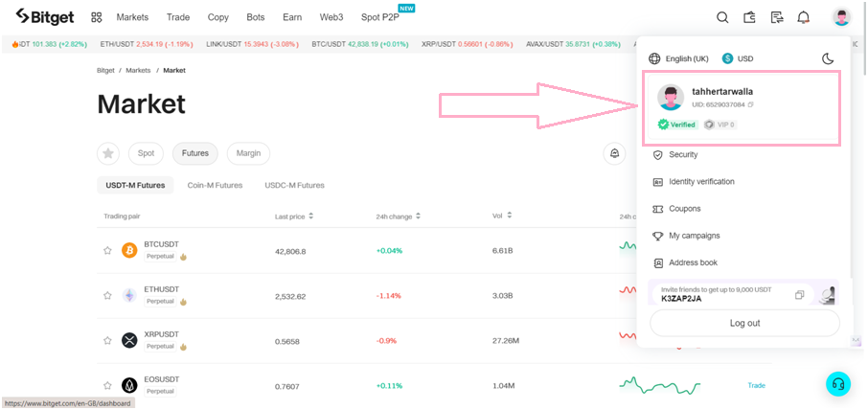Click the Bitget breadcrumb link
The image size is (868, 410).
106,71
